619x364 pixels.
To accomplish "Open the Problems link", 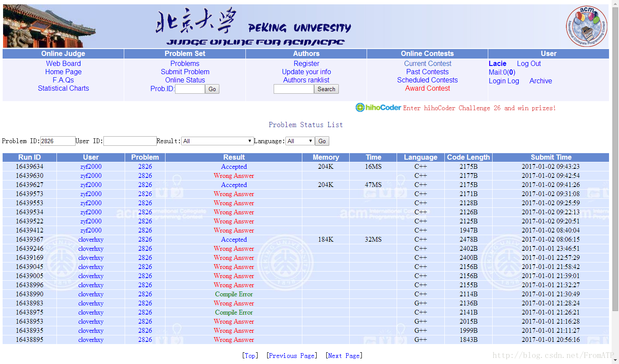I will 185,63.
